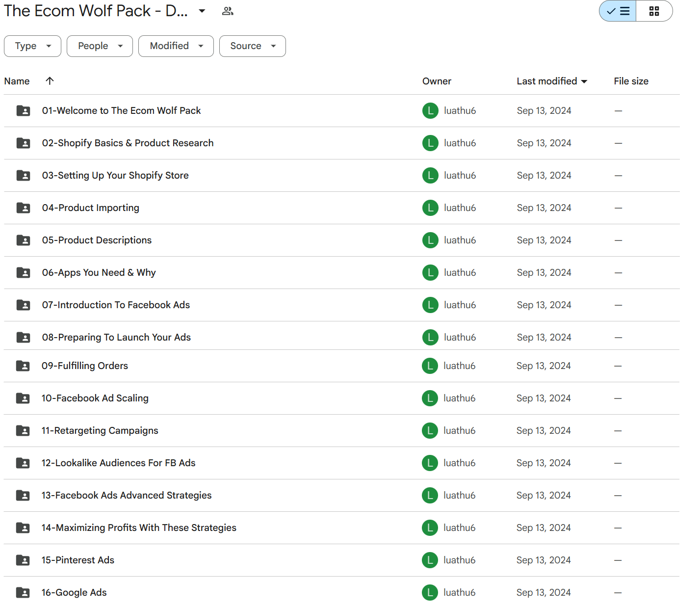The height and width of the screenshot is (607, 700).
Task: Click folder icon for 06-Apps You Need & Why
Action: tap(23, 272)
